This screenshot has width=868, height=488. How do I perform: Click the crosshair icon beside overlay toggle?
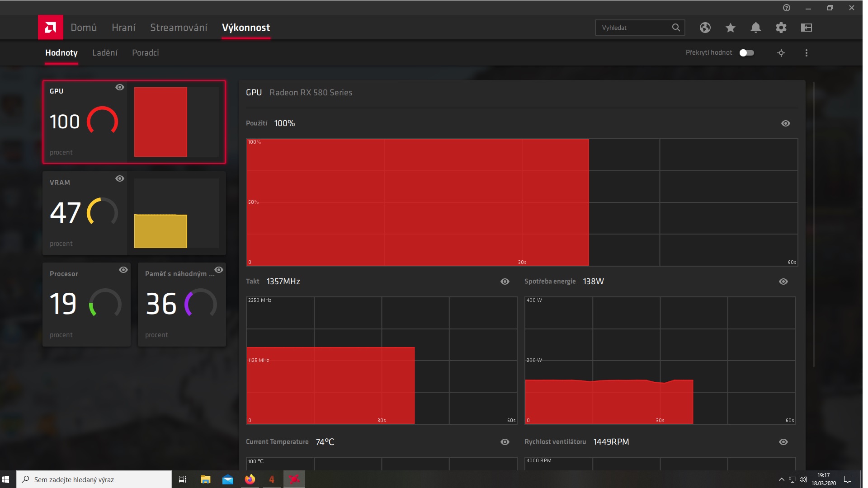click(x=781, y=53)
